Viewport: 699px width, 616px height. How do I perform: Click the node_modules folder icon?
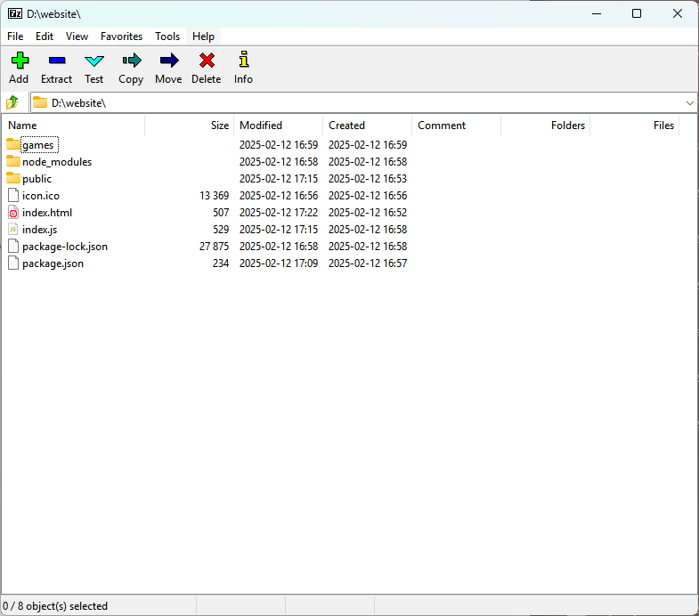point(13,161)
